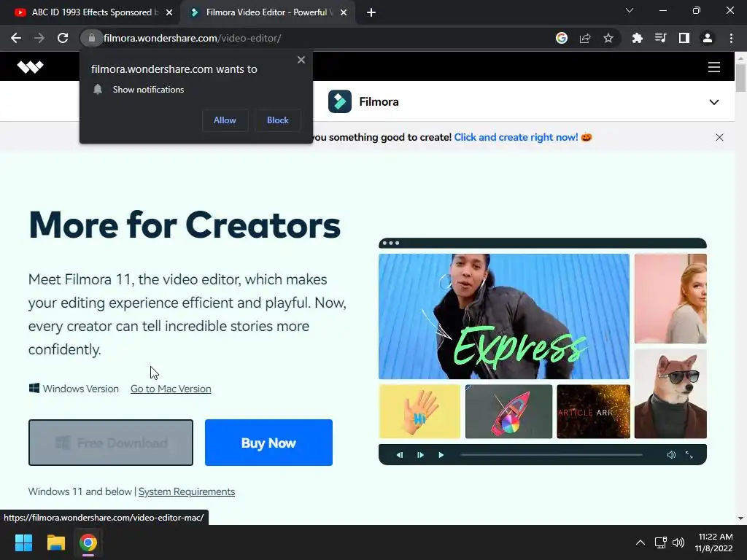Close the Filmora Video Editor tab
747x560 pixels.
tap(344, 13)
